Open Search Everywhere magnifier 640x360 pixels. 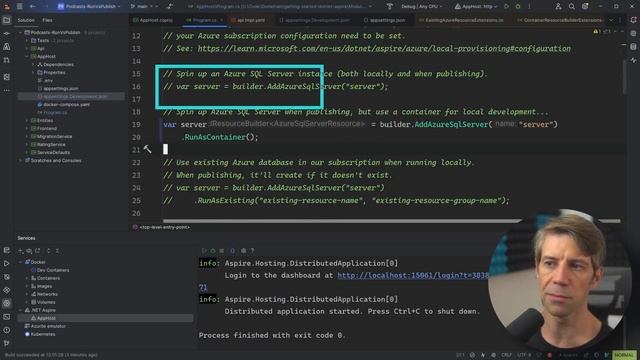pyautogui.click(x=571, y=7)
